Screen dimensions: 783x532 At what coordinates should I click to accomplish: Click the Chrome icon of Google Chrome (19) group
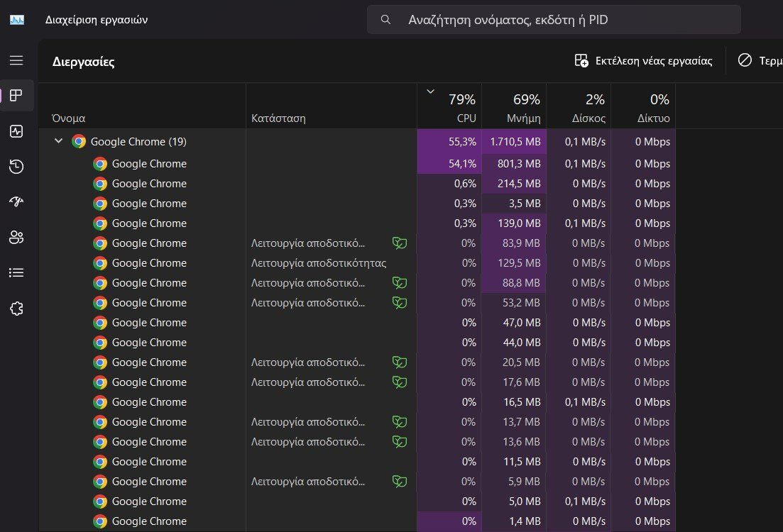pyautogui.click(x=78, y=142)
